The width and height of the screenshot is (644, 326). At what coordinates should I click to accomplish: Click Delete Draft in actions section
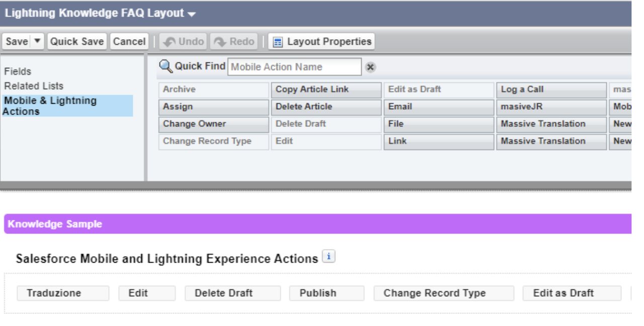pos(232,293)
